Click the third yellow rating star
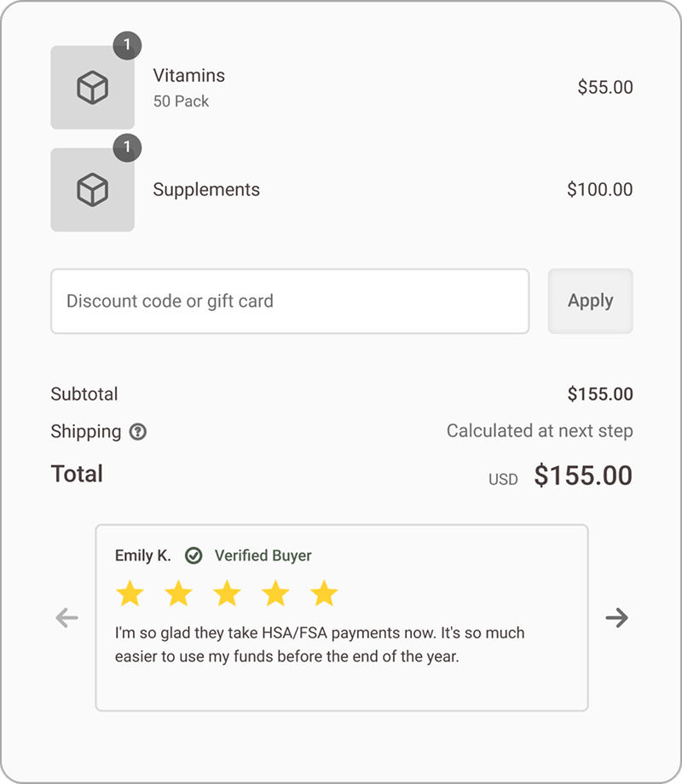Screen dimensions: 682x784 click(227, 593)
